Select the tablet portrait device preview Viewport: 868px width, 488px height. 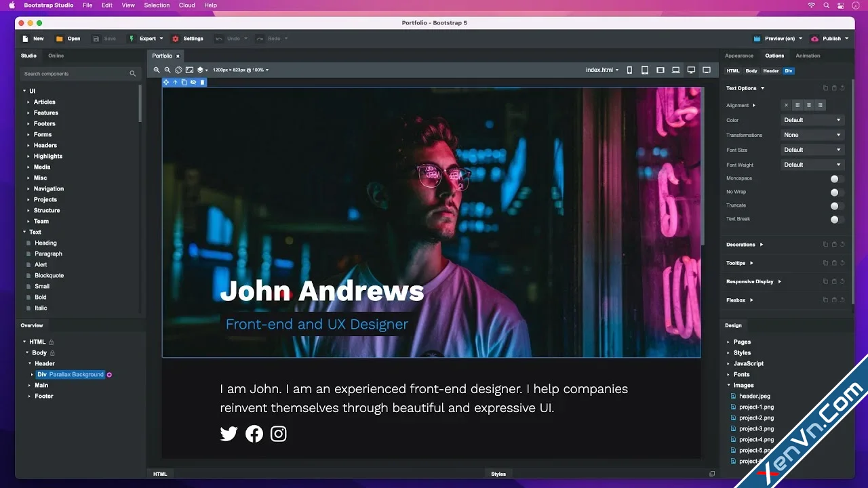pos(645,70)
